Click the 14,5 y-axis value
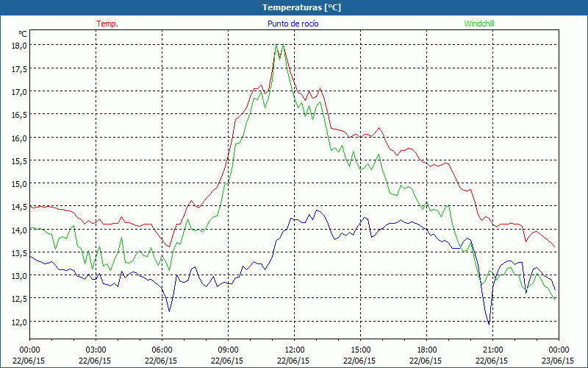This screenshot has width=588, height=368. [x=20, y=206]
